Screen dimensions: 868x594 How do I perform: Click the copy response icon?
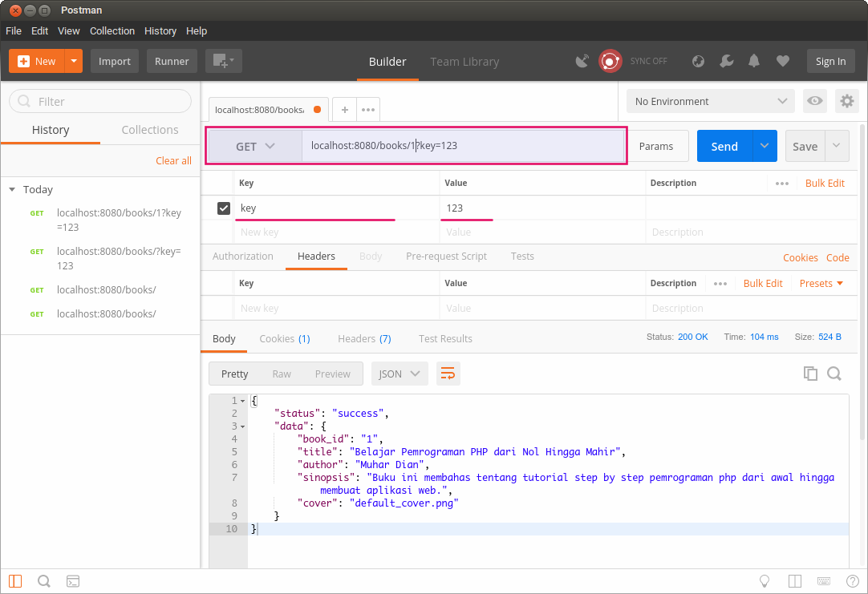point(810,374)
